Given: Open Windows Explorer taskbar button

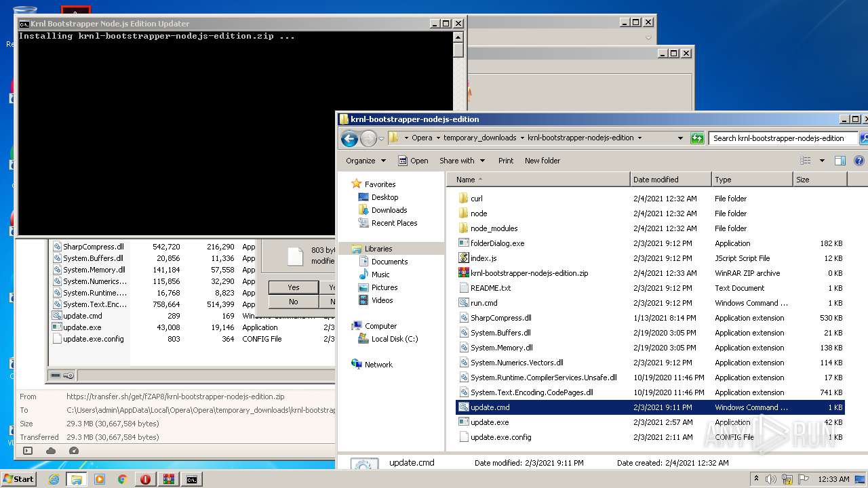Looking at the screenshot, I should [x=77, y=479].
